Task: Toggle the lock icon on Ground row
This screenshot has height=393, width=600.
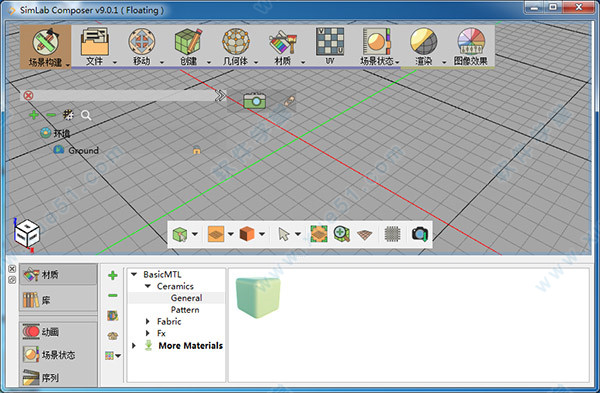Action: (197, 150)
